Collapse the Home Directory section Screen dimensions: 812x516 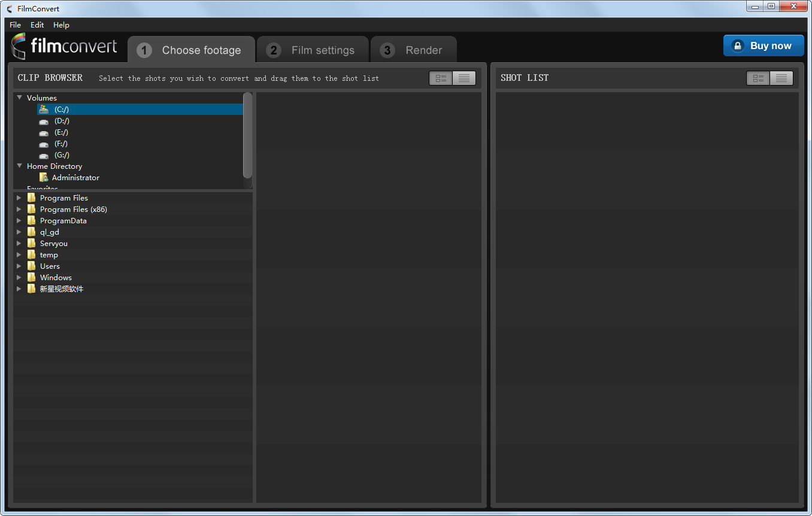(x=20, y=166)
